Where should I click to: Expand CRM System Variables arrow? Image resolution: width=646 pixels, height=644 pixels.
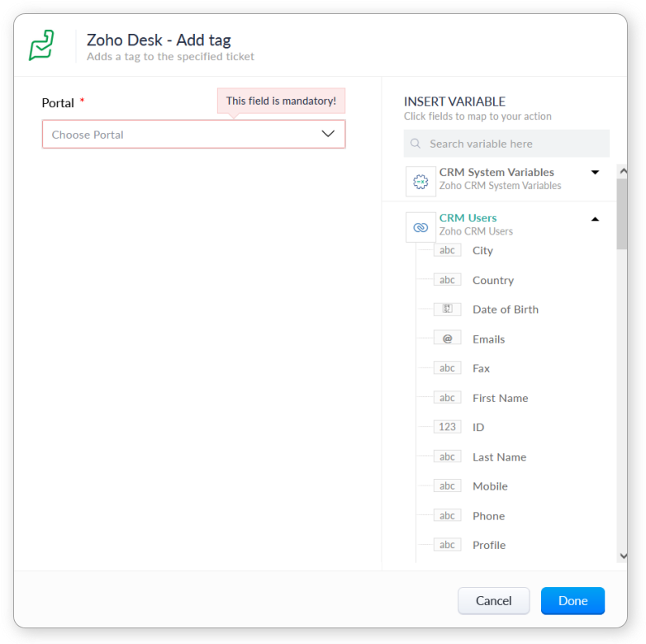click(595, 172)
